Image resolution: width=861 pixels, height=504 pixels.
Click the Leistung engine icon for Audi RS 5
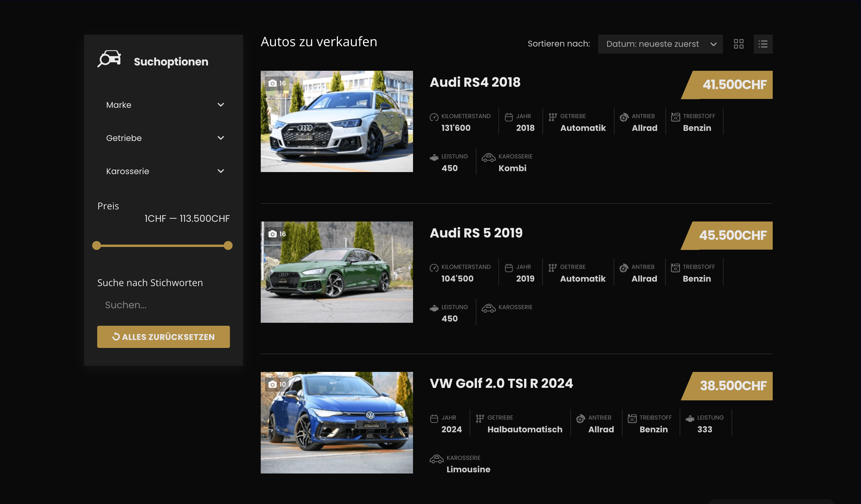[434, 308]
